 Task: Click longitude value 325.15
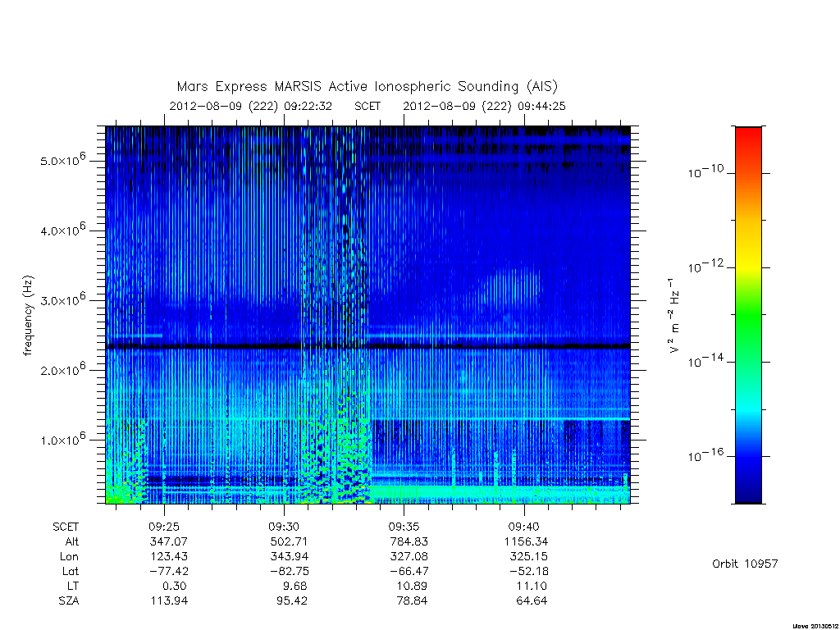pos(529,557)
